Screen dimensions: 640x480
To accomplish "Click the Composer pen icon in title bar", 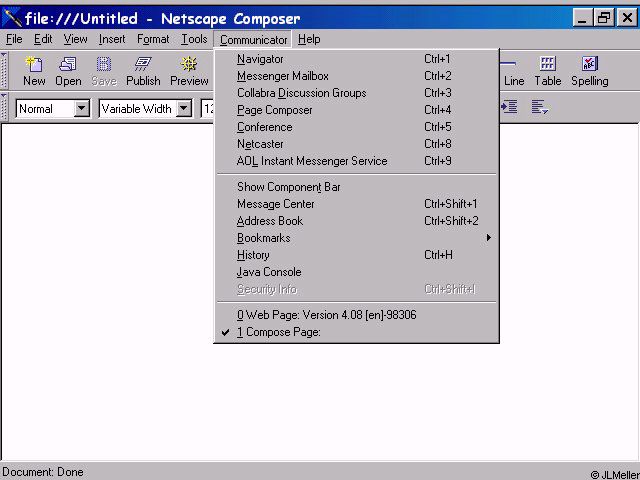I will point(11,18).
